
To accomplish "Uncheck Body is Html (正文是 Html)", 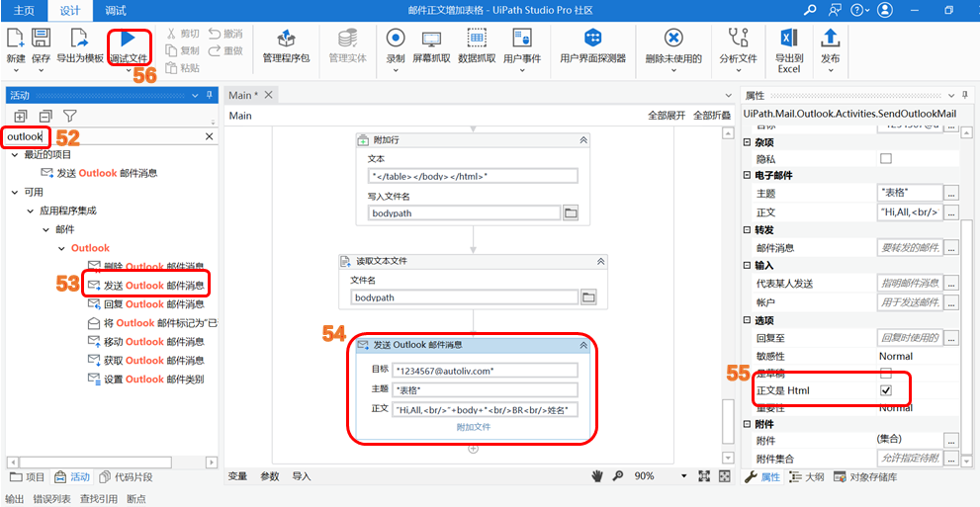I will coord(886,390).
